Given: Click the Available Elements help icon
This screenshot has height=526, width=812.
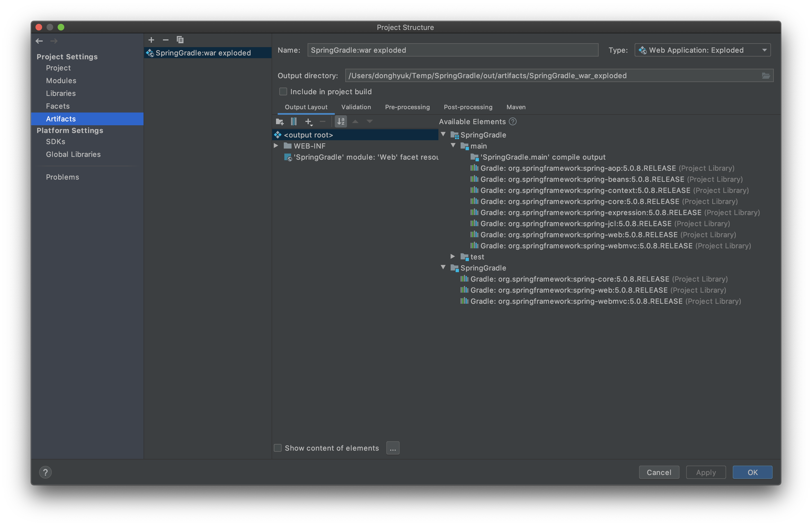Looking at the screenshot, I should [512, 121].
